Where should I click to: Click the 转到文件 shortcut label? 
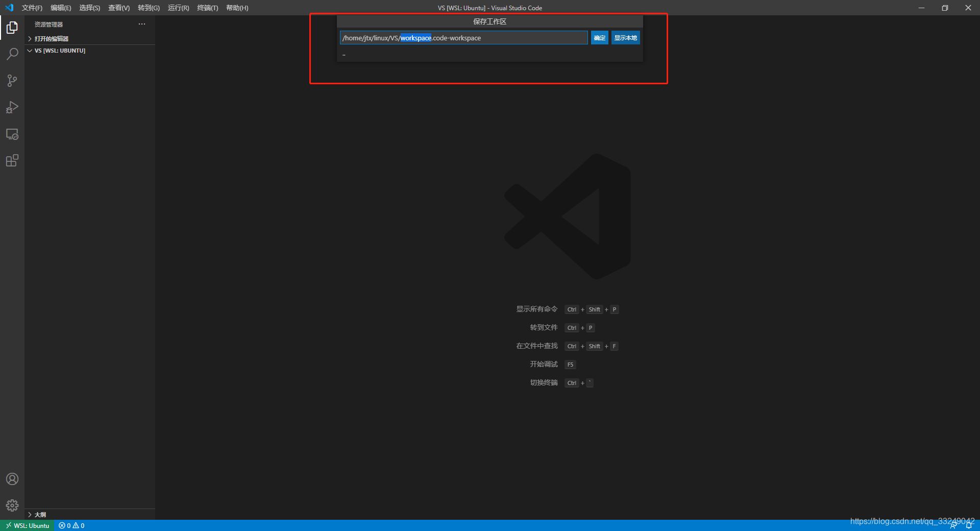point(544,328)
